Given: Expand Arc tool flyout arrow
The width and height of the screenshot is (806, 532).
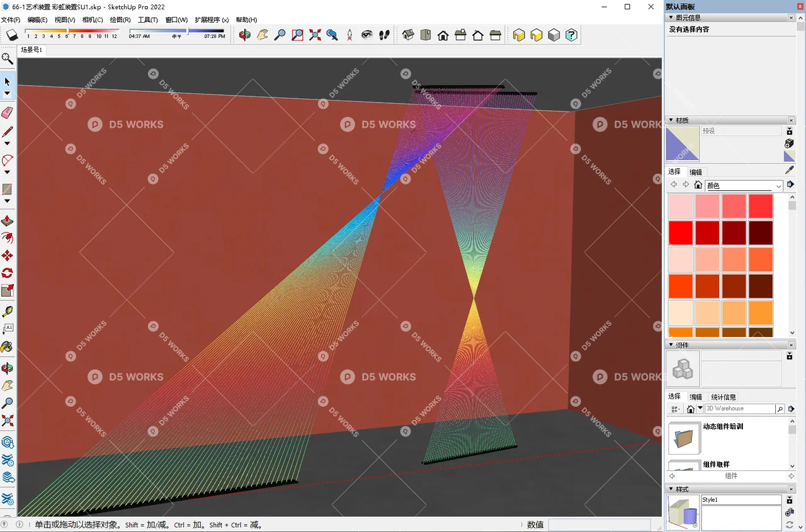Looking at the screenshot, I should [8, 173].
